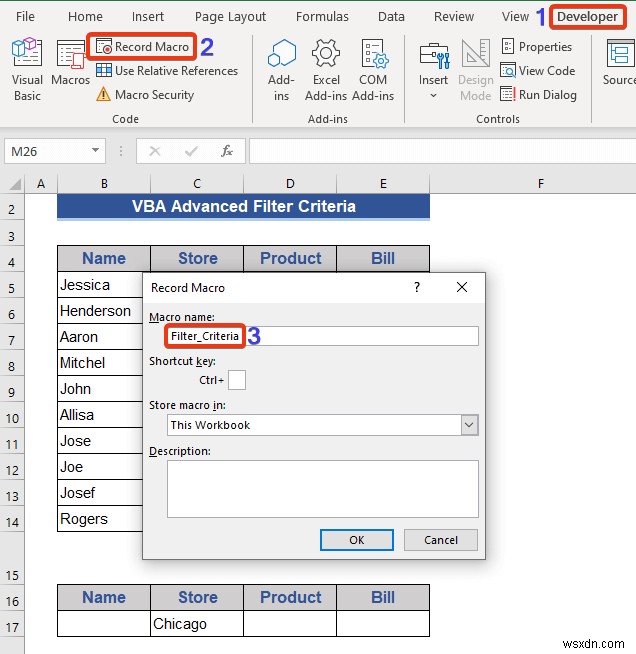
Task: Open the File tab
Action: click(x=25, y=17)
